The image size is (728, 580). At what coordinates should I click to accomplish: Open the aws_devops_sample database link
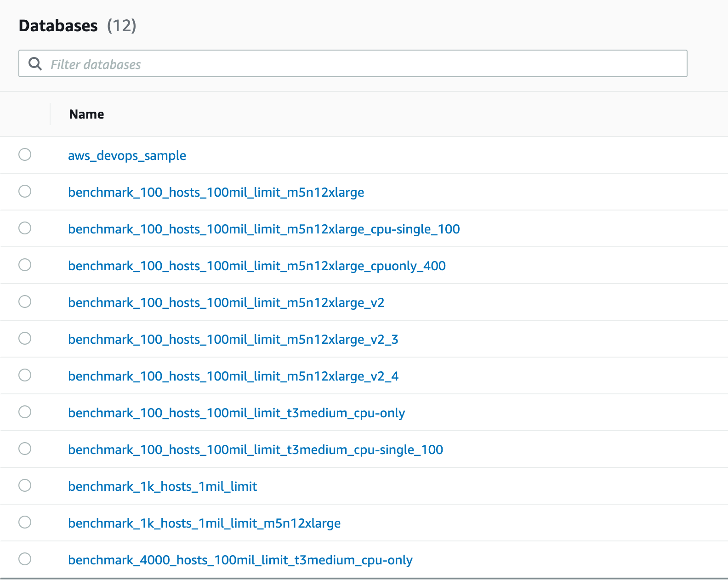[127, 155]
